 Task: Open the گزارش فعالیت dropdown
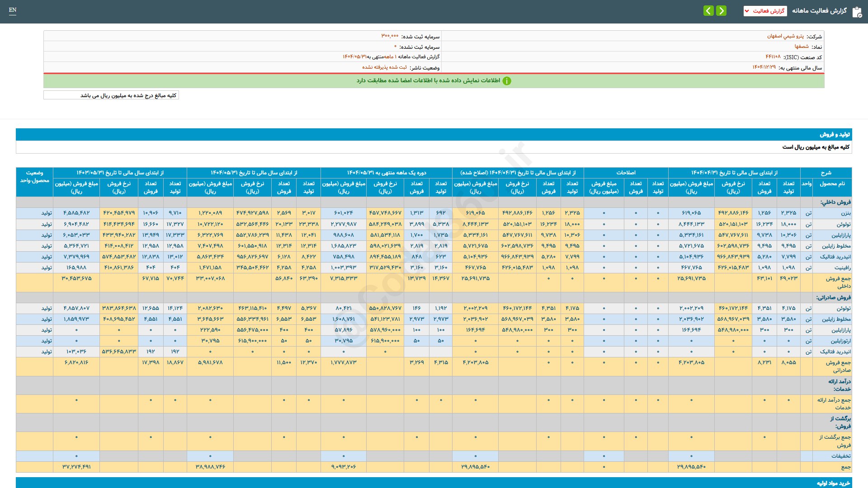click(x=765, y=11)
